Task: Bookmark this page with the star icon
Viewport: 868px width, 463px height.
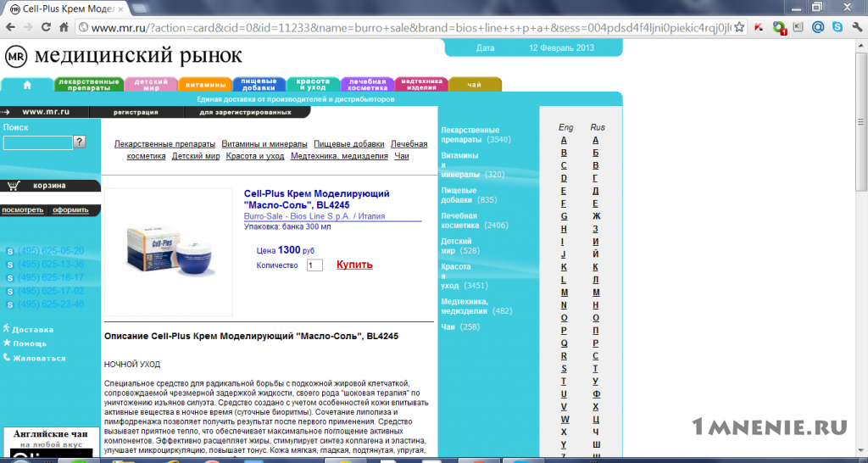Action: tap(739, 27)
